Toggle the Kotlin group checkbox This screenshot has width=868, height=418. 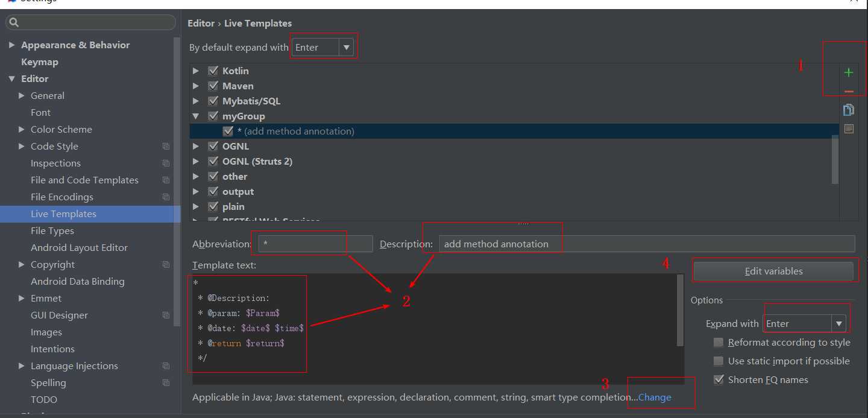213,71
